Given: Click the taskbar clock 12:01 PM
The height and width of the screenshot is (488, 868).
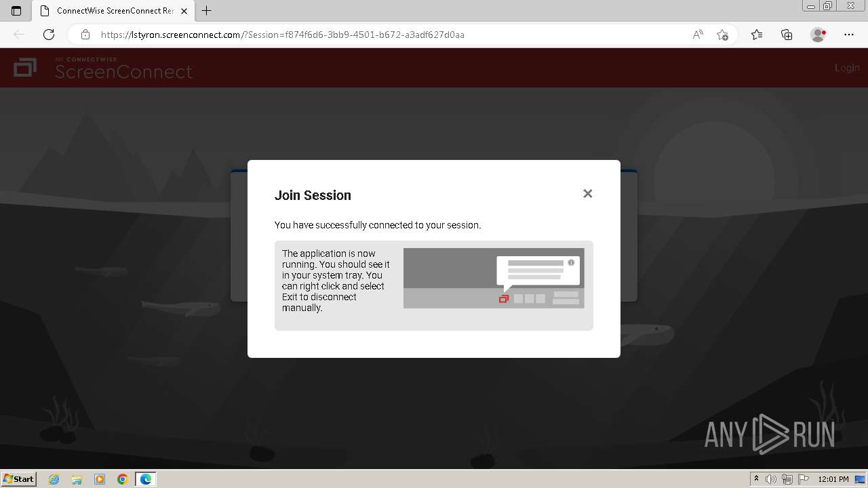Looking at the screenshot, I should [x=833, y=479].
